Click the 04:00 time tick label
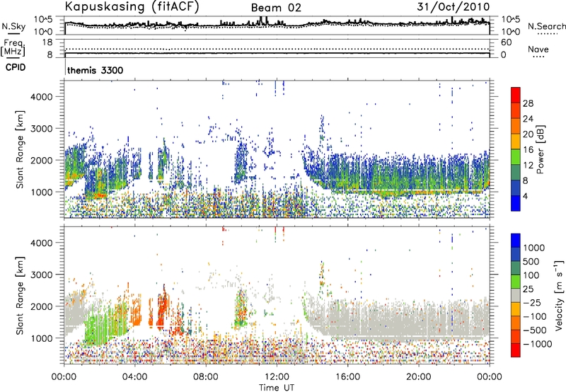Image resolution: width=566 pixels, height=392 pixels. pyautogui.click(x=134, y=377)
